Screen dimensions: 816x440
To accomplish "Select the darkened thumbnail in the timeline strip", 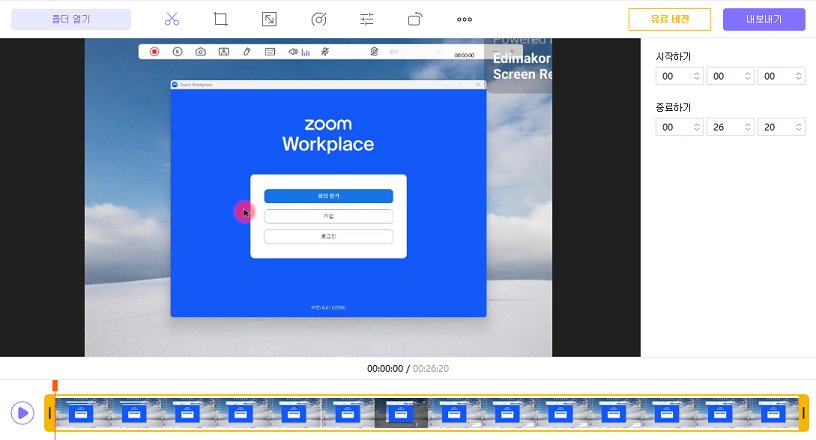I will (x=401, y=413).
